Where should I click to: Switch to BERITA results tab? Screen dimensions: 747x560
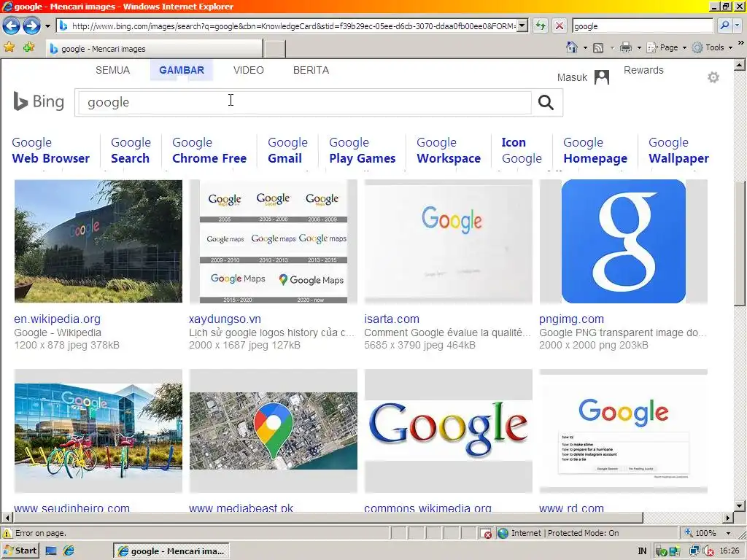[311, 70]
